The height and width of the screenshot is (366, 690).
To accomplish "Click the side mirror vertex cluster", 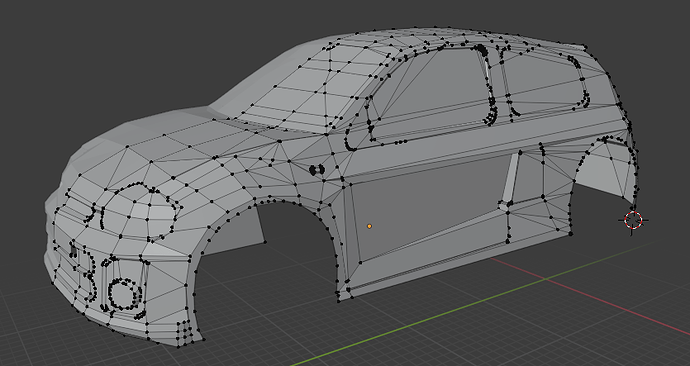I will (317, 169).
